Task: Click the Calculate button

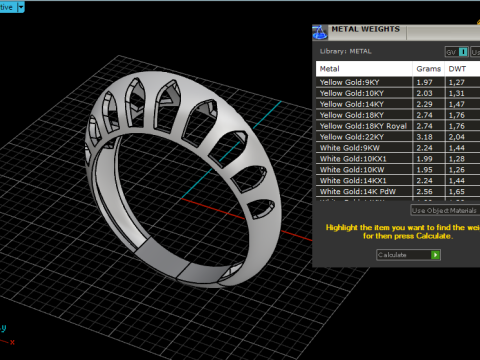Action: 408,255
